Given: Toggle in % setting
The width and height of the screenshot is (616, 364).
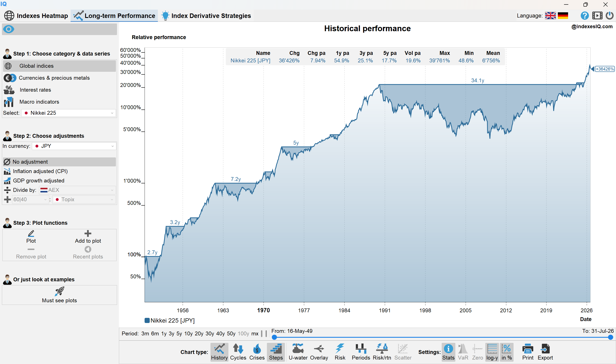Looking at the screenshot, I should tap(507, 352).
